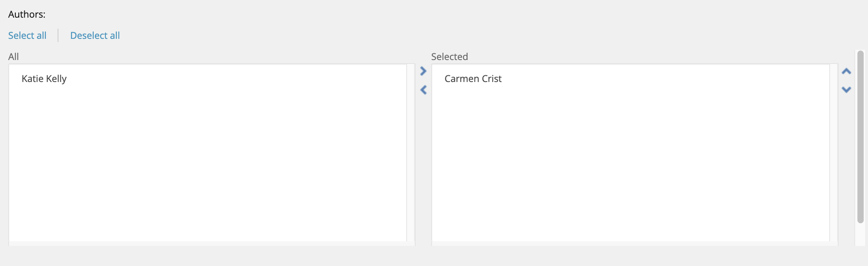Click the right arrow to add author
Screen dimensions: 868x266
423,71
